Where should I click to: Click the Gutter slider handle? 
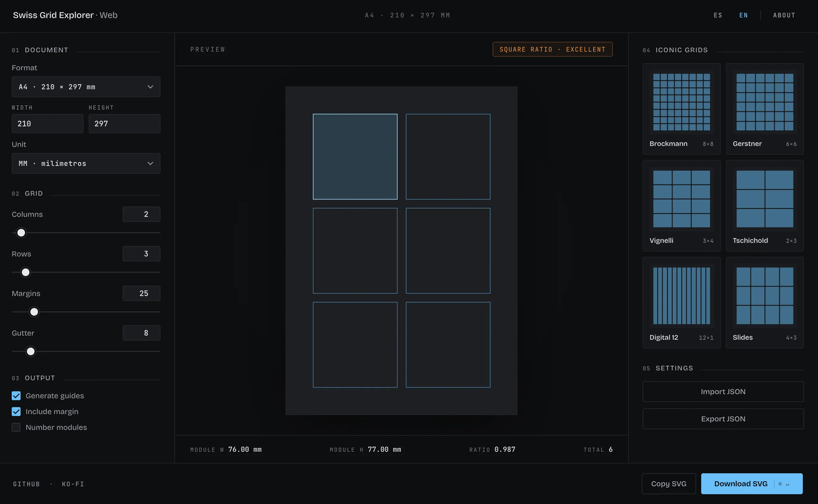coord(31,351)
